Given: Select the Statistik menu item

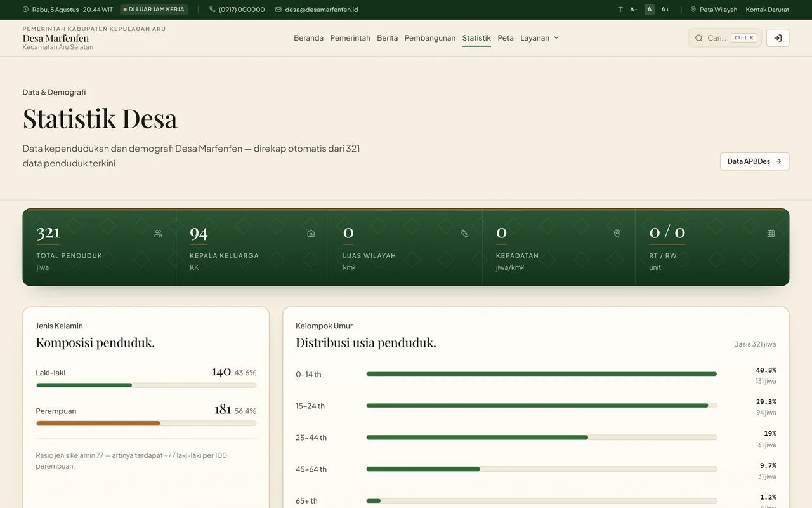Looking at the screenshot, I should pyautogui.click(x=476, y=38).
